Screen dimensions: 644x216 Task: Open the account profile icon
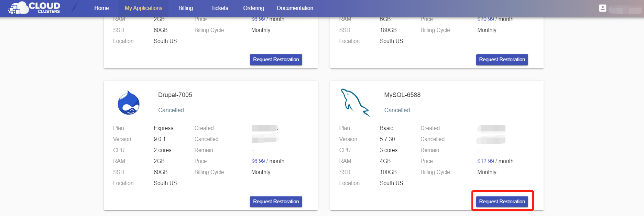[x=602, y=8]
